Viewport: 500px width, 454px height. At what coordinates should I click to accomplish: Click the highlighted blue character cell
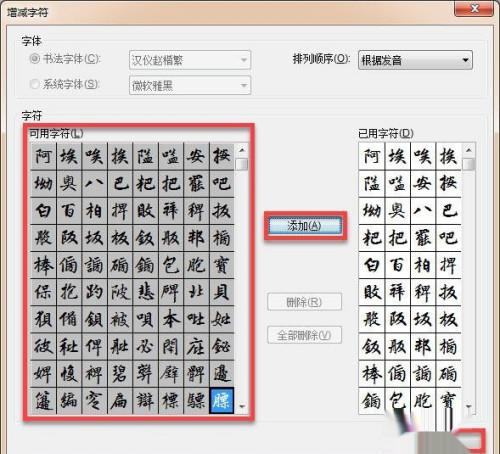222,401
